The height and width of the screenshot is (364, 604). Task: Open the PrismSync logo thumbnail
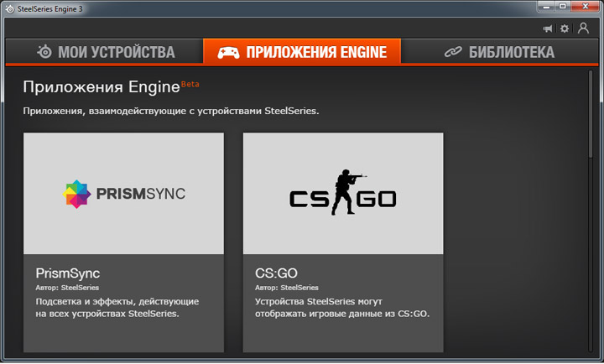(123, 194)
